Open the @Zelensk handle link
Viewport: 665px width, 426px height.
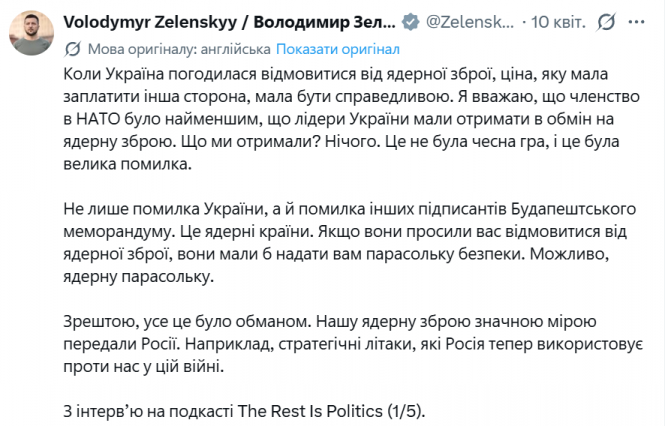(x=471, y=22)
